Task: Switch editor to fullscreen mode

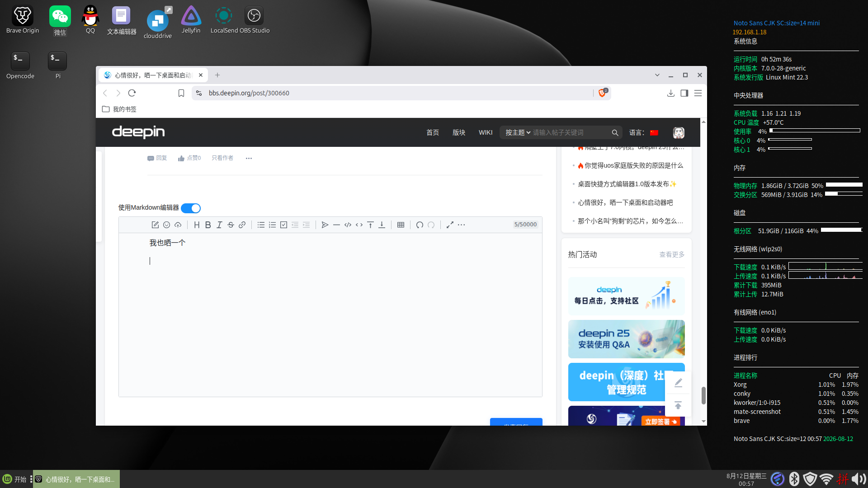Action: [450, 225]
